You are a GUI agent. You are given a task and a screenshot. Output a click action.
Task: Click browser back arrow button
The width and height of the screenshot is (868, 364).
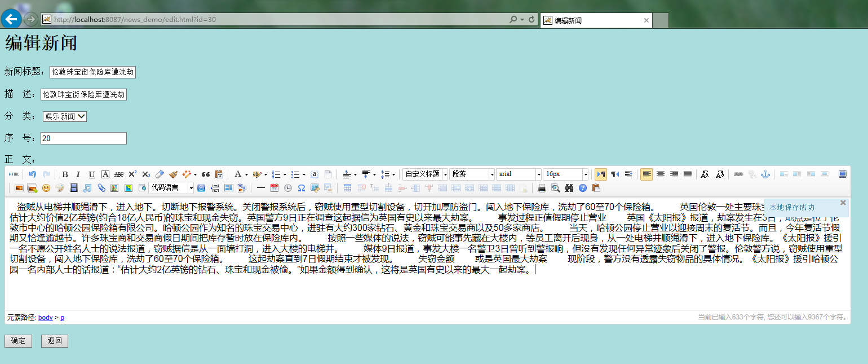coord(11,19)
